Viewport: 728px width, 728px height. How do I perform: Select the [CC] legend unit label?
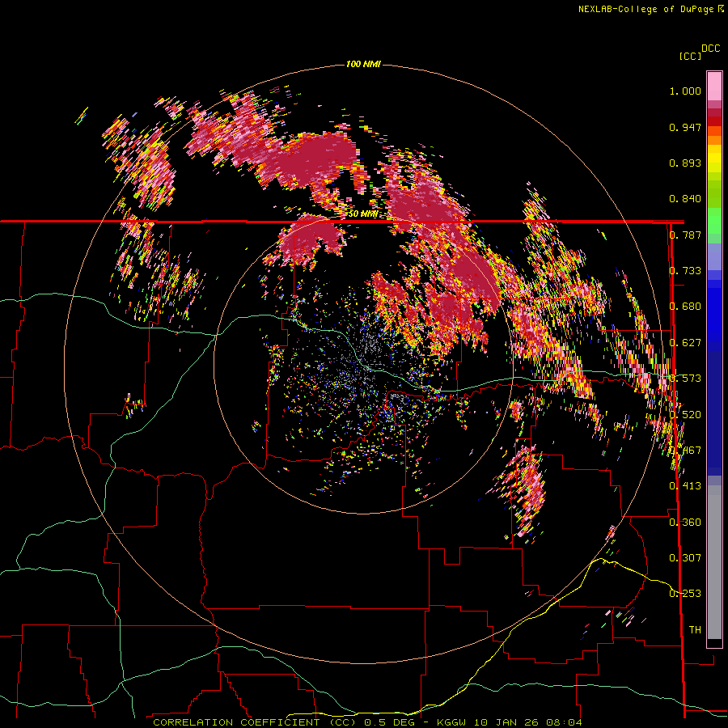(x=690, y=56)
